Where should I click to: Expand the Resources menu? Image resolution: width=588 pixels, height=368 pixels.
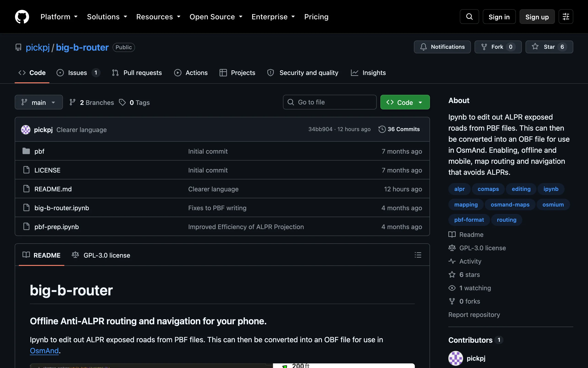[158, 17]
